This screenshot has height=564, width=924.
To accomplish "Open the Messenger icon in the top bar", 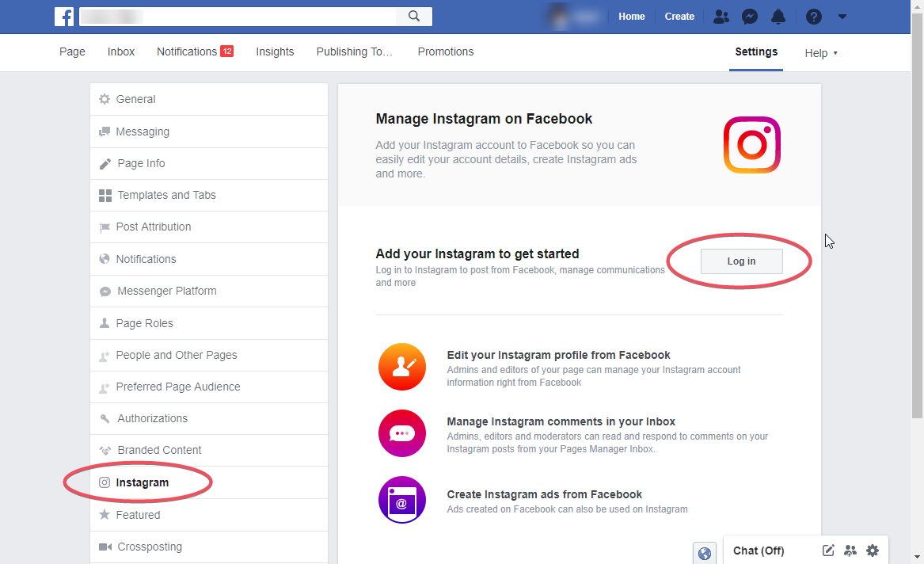I will [750, 17].
